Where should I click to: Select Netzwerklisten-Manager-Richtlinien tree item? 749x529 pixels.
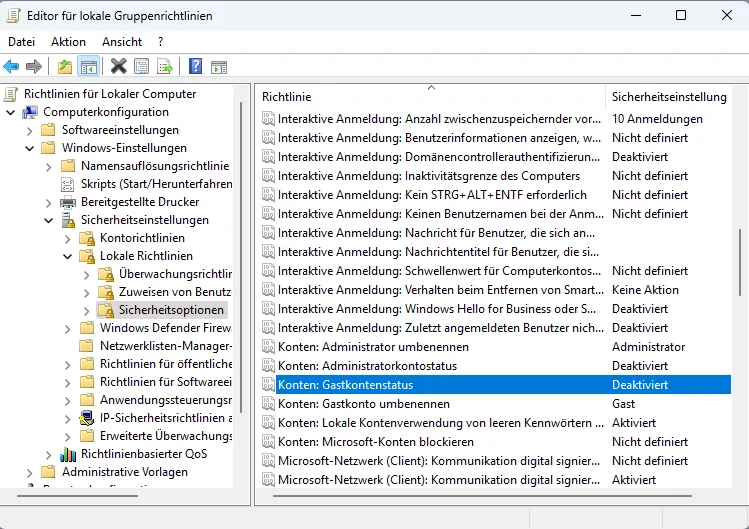point(166,346)
